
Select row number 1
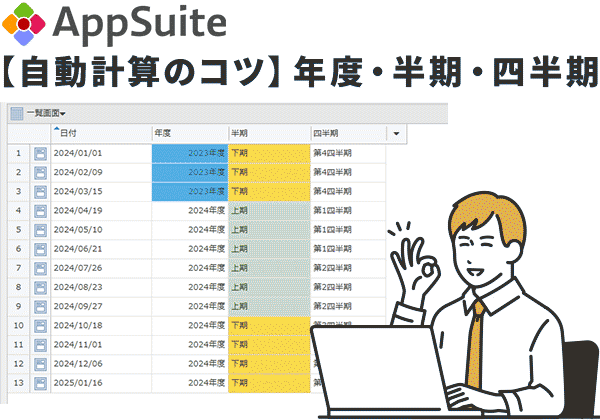tap(18, 153)
